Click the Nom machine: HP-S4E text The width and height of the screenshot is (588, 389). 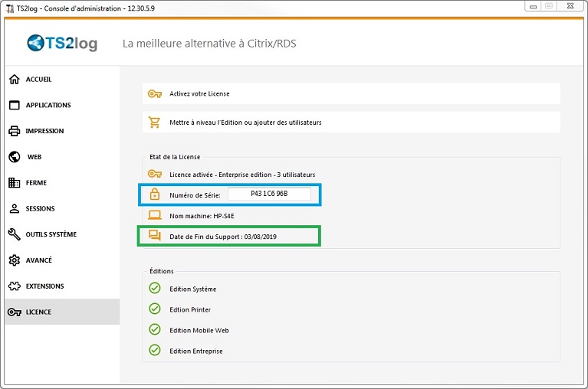point(202,216)
